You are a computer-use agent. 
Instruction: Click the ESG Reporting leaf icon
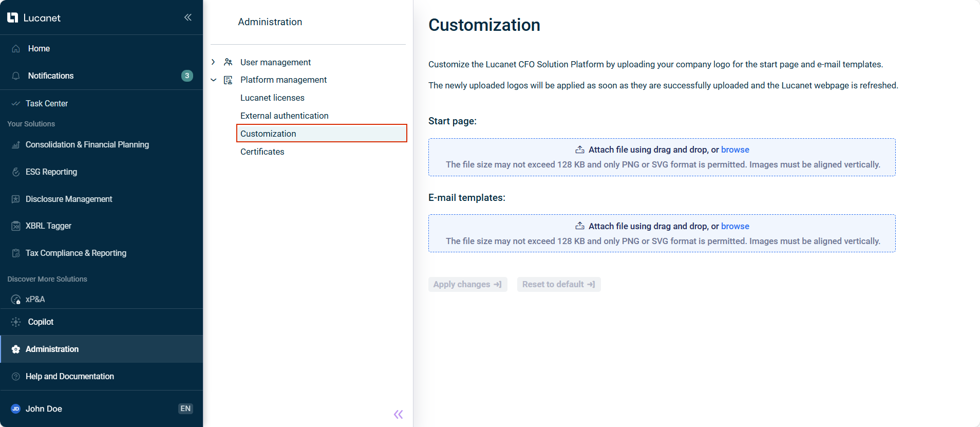(16, 172)
